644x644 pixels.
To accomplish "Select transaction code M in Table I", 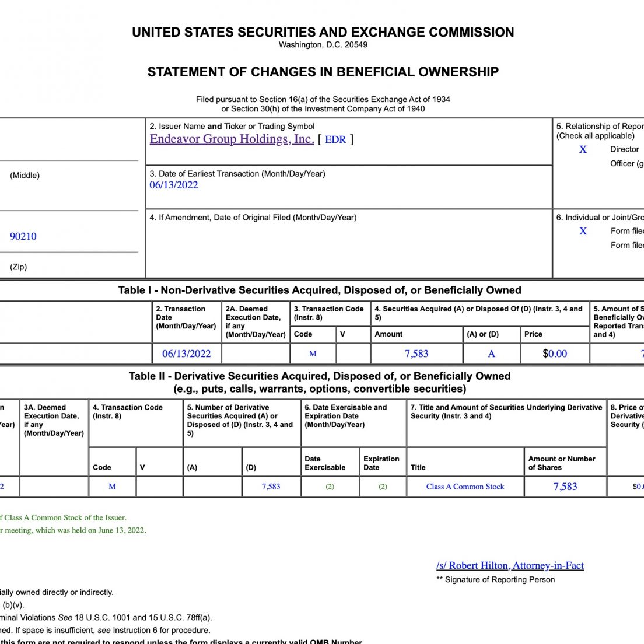I will tap(313, 353).
